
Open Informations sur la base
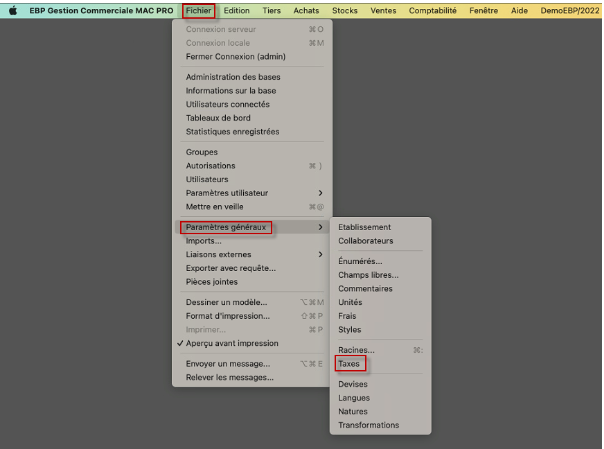click(x=252, y=90)
